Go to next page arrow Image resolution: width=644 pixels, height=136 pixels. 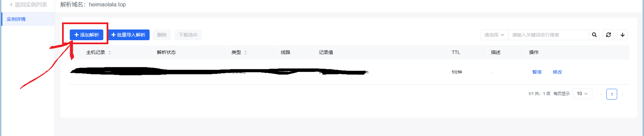[x=623, y=94]
